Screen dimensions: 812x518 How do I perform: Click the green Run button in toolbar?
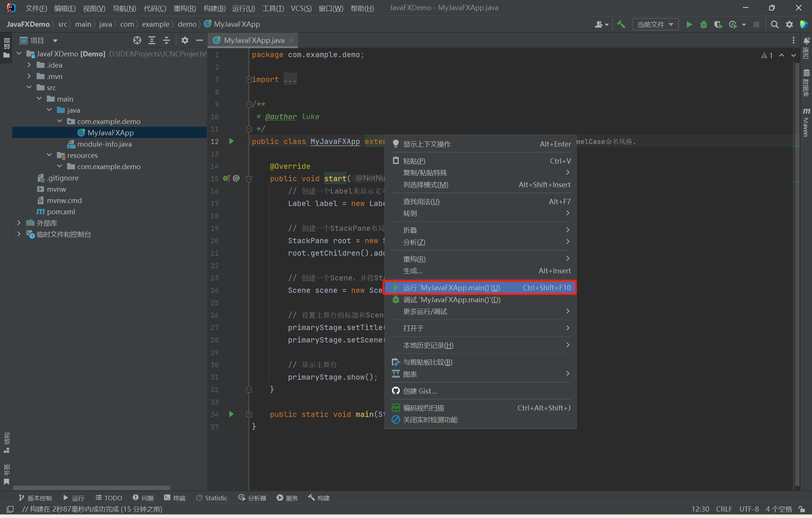[x=689, y=24]
